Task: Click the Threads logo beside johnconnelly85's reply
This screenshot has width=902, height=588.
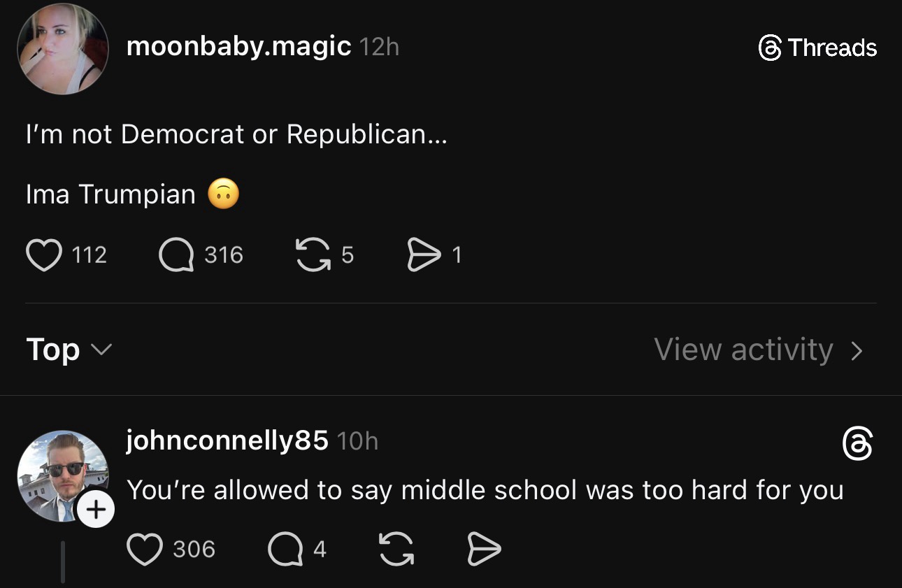Action: (857, 445)
